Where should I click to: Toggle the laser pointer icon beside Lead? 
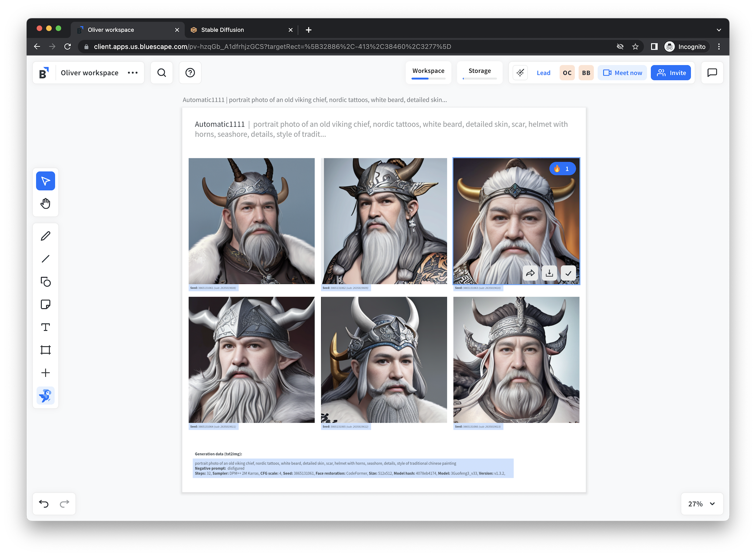click(520, 73)
